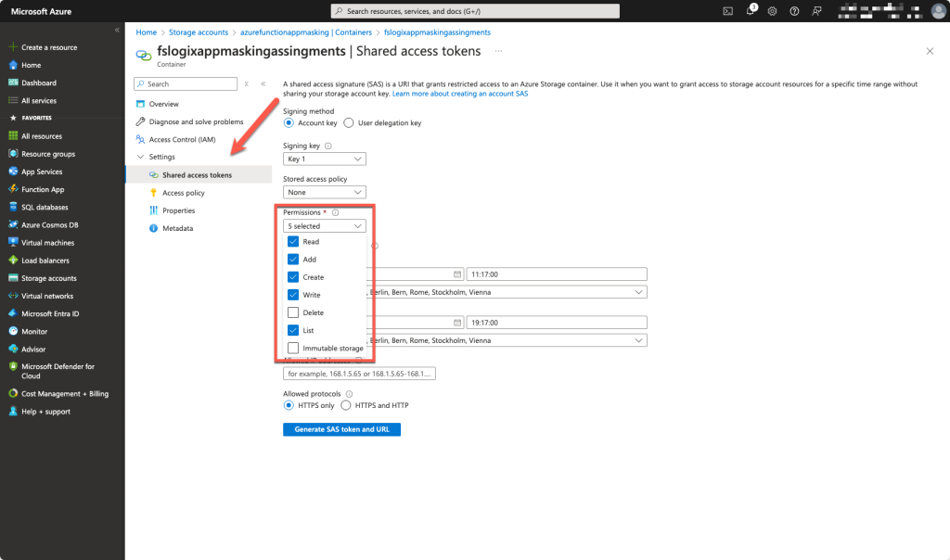
Task: Uncheck the Create permission
Action: click(293, 277)
